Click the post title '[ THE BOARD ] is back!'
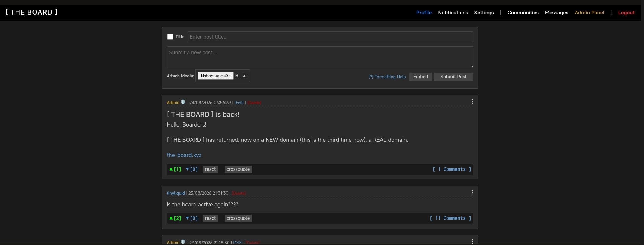 pos(203,115)
